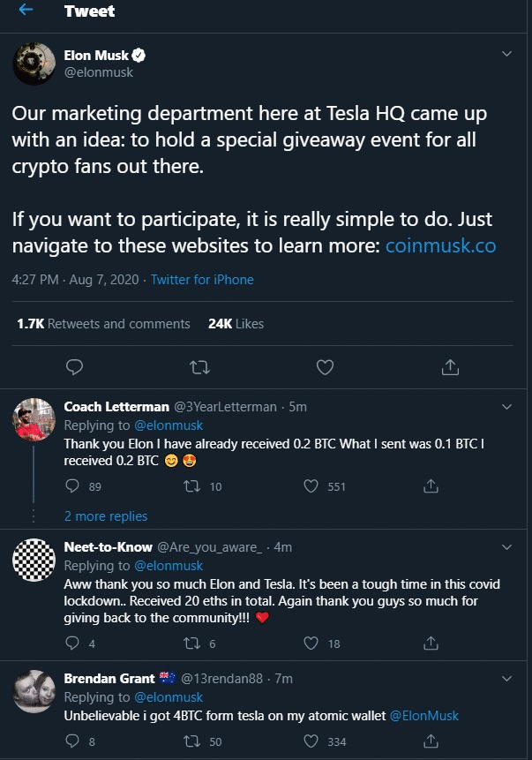Retweet Coach Letterman's reply
The image size is (532, 760).
(x=189, y=486)
